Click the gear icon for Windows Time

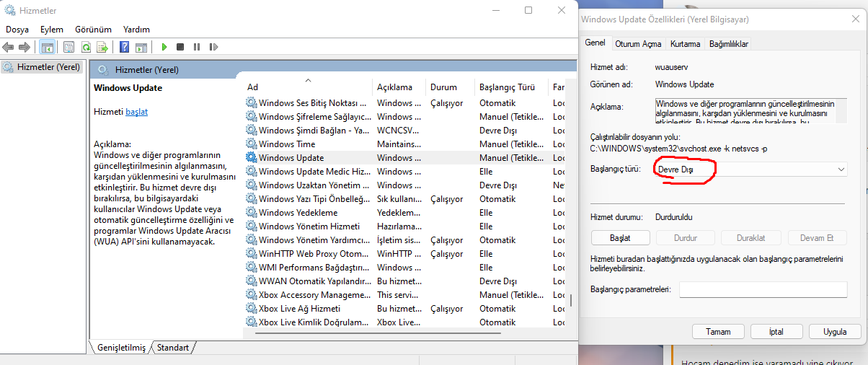coord(251,144)
